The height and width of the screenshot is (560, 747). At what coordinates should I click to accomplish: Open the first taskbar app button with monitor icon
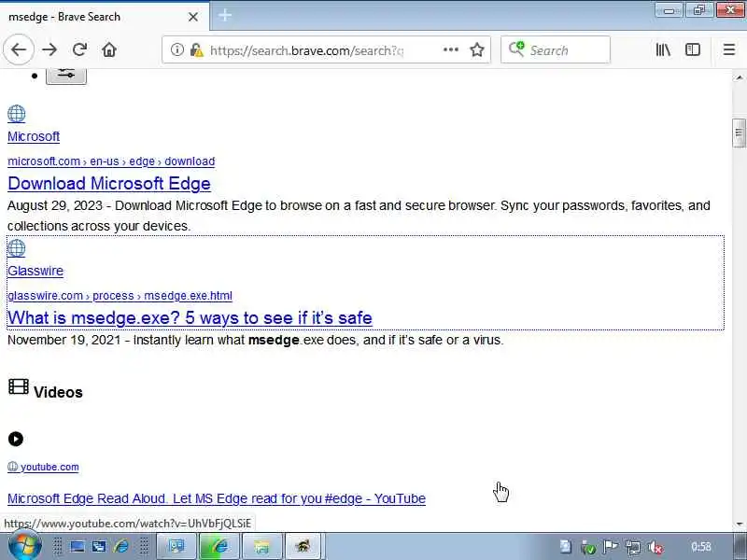pos(176,546)
